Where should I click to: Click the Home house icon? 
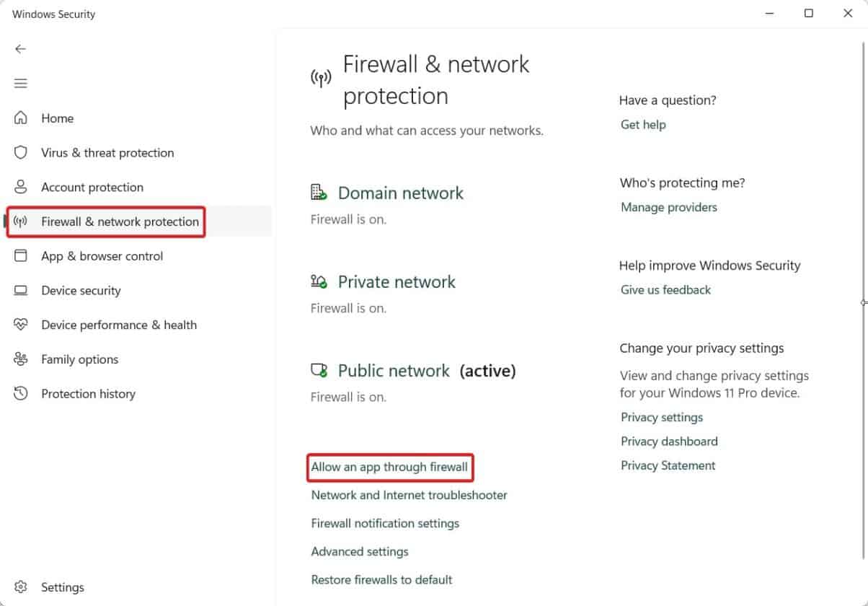21,118
